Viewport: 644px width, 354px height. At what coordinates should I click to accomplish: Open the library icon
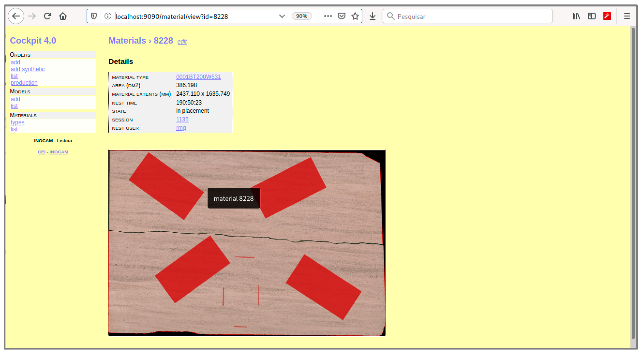pyautogui.click(x=576, y=16)
